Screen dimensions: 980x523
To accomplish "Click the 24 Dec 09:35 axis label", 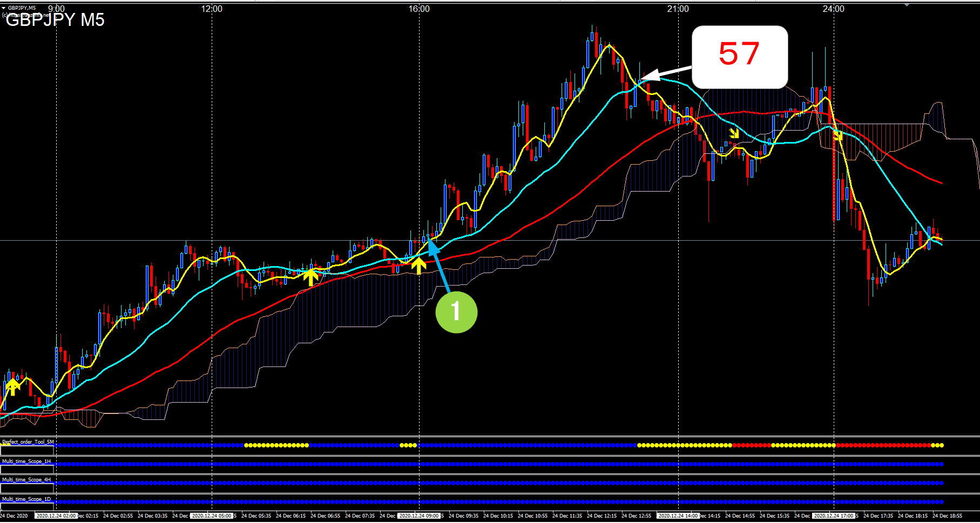I will 463,516.
